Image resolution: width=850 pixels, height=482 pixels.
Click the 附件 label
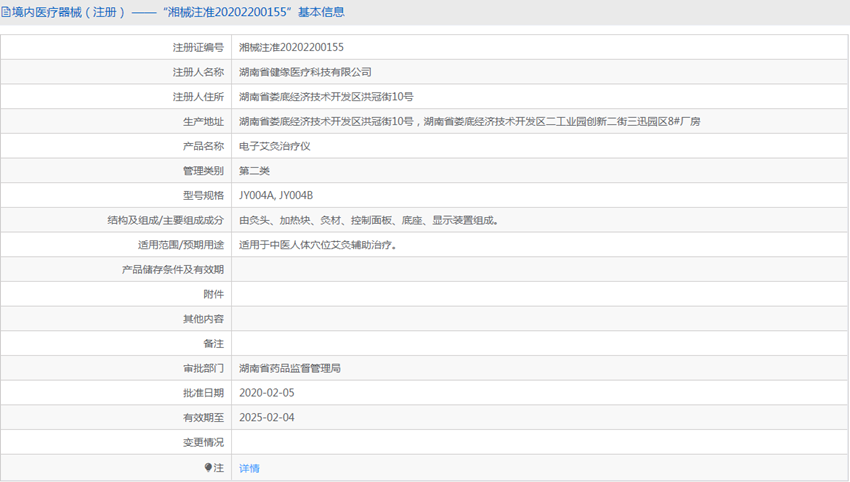[213, 294]
